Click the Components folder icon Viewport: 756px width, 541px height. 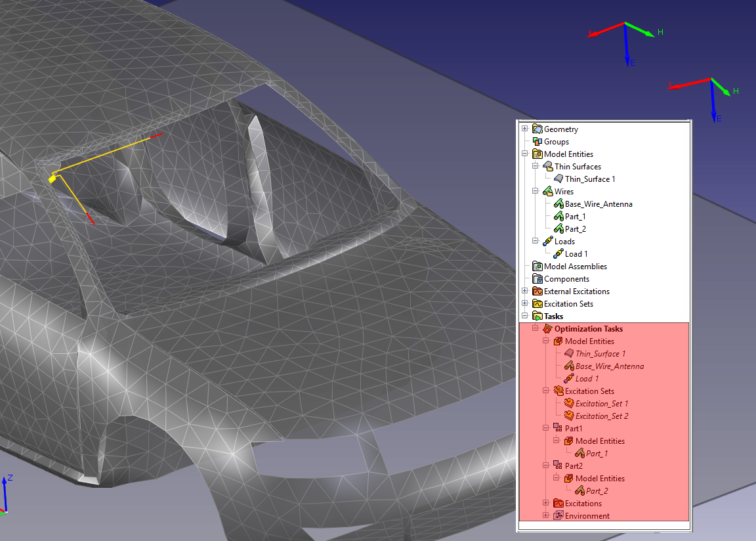click(x=537, y=279)
